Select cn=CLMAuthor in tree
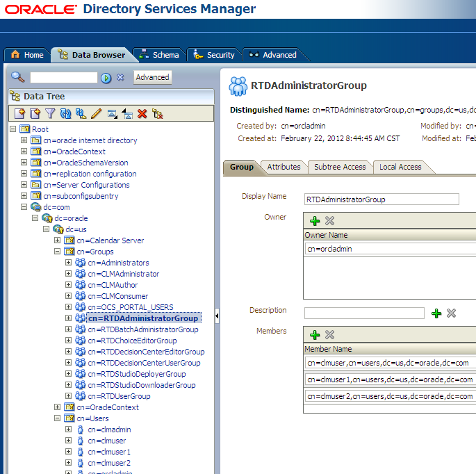Viewport: 476px width, 474px height. pyautogui.click(x=113, y=285)
